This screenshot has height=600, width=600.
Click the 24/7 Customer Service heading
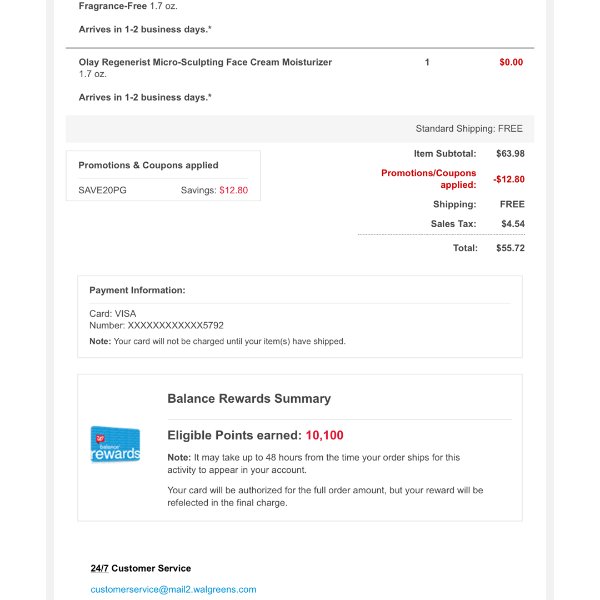coord(141,568)
